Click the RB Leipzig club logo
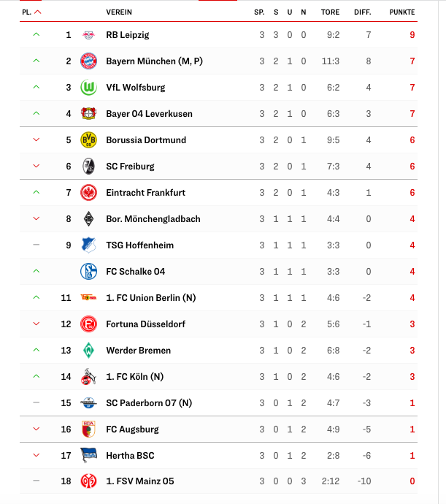 click(88, 35)
